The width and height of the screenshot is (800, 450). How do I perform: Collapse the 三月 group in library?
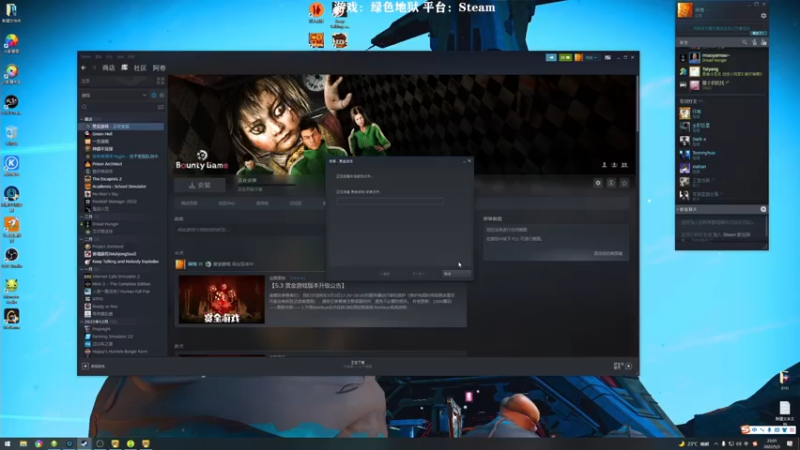[x=82, y=216]
